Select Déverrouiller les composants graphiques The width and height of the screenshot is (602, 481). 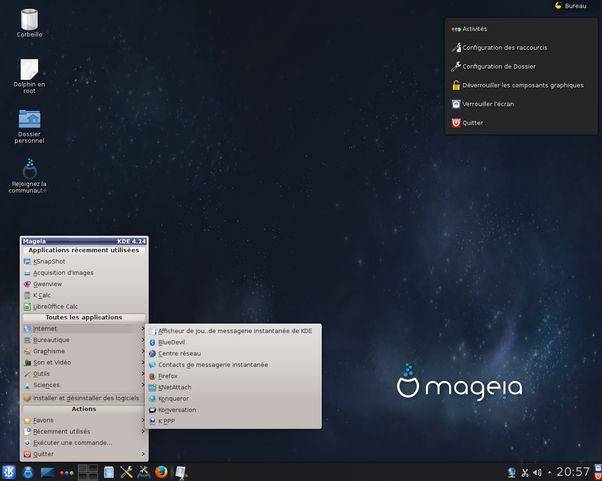click(x=521, y=85)
